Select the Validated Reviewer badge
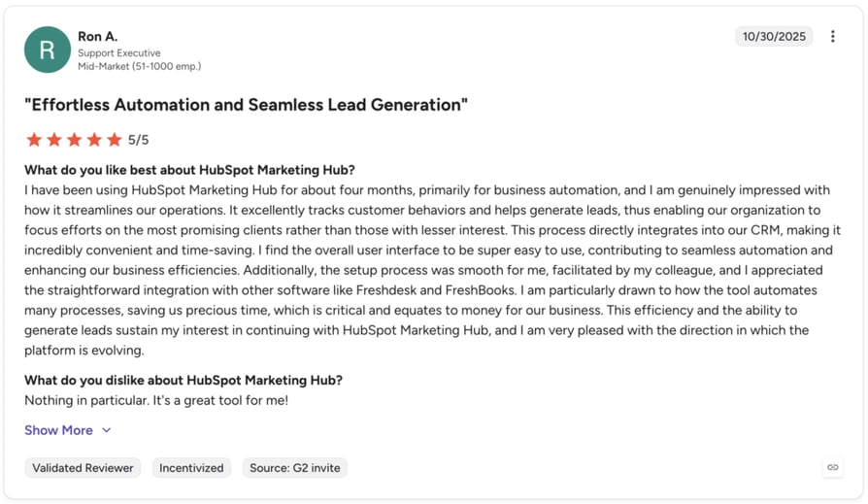Screen dimensions: 868x504 click(x=83, y=468)
